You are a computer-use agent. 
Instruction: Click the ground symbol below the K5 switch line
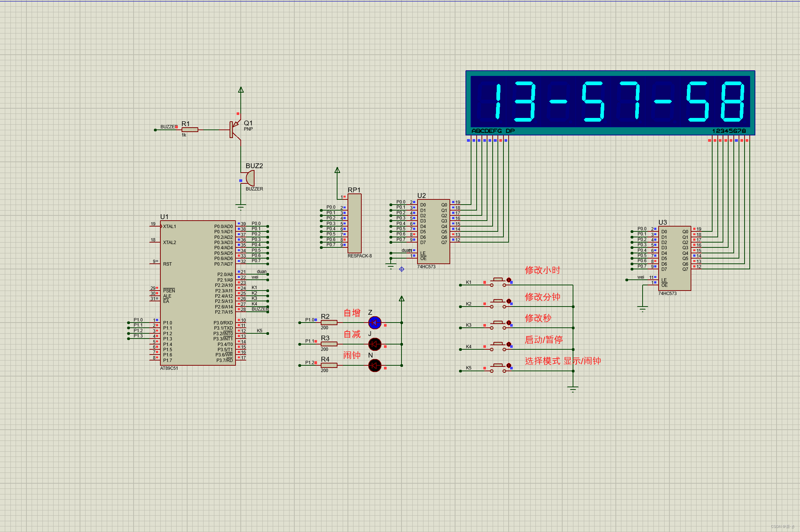pyautogui.click(x=573, y=389)
